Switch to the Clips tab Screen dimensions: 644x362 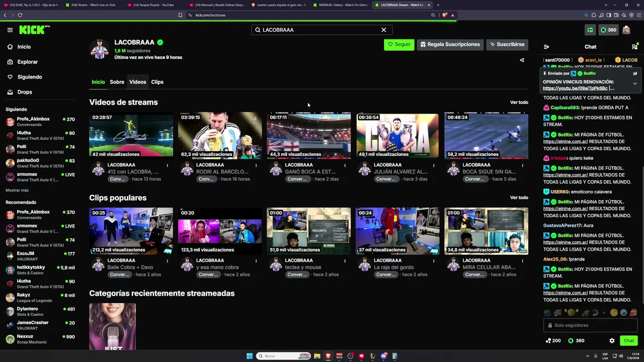pos(157,82)
